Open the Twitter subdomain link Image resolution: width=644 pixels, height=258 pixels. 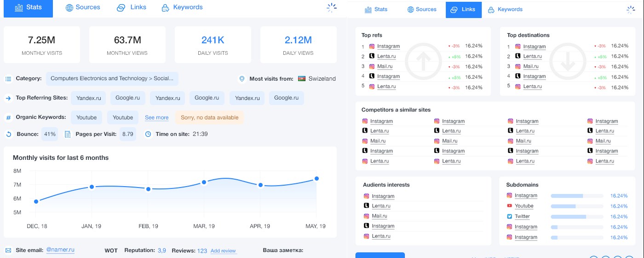tap(522, 217)
